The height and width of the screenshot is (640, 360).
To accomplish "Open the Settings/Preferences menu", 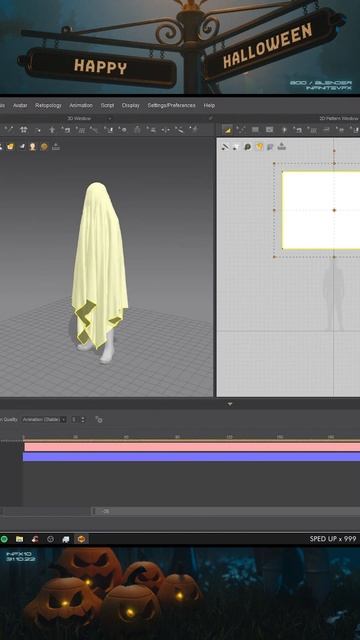I will coord(171,105).
